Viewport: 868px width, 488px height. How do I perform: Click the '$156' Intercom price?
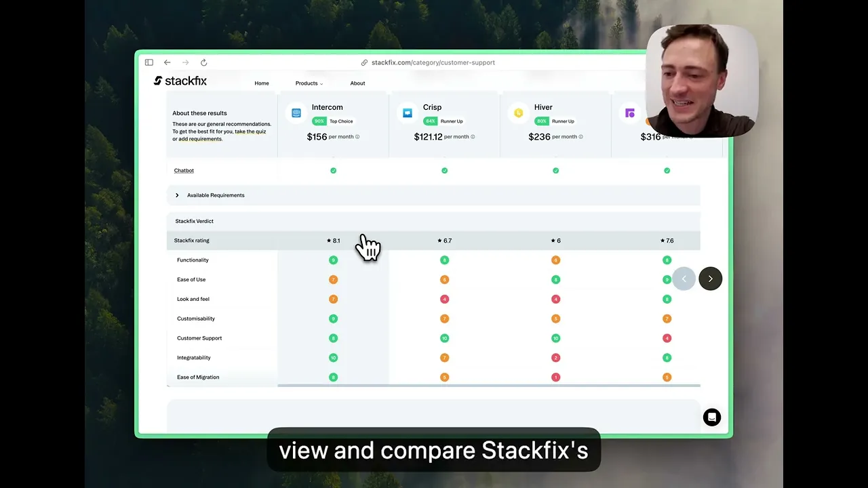coord(317,137)
